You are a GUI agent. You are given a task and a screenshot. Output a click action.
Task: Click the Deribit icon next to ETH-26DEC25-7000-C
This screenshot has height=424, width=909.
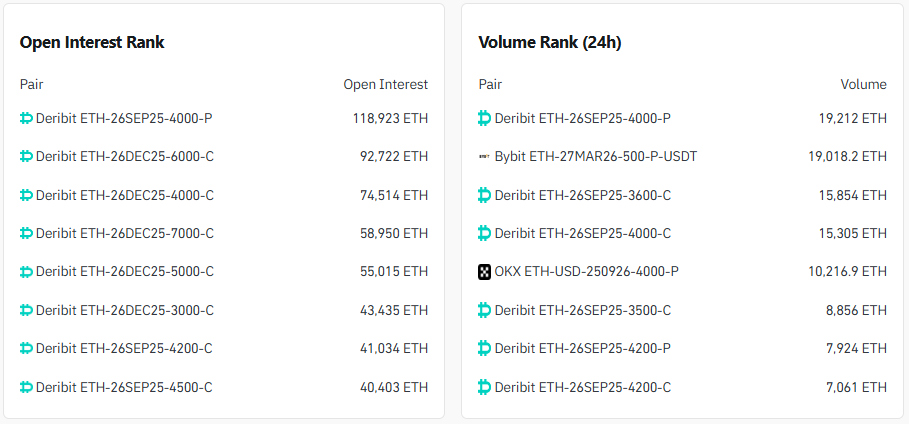pyautogui.click(x=26, y=233)
